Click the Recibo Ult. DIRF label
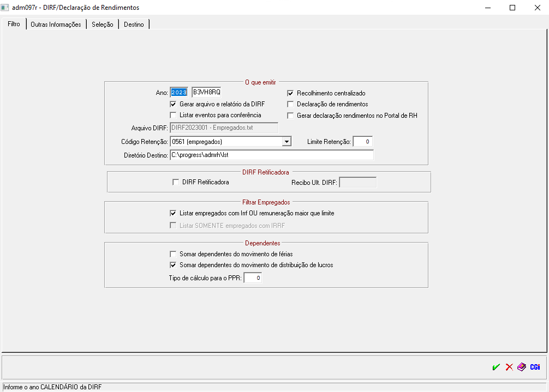549x392 pixels. click(x=314, y=183)
